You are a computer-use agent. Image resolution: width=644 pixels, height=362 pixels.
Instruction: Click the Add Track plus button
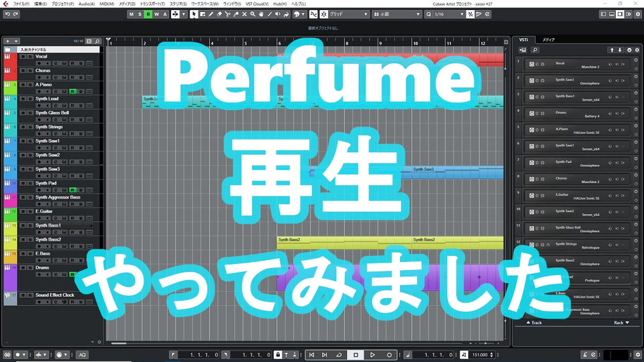click(x=7, y=41)
